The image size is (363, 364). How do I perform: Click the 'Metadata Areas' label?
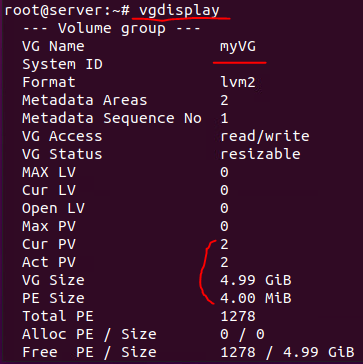[x=85, y=100]
